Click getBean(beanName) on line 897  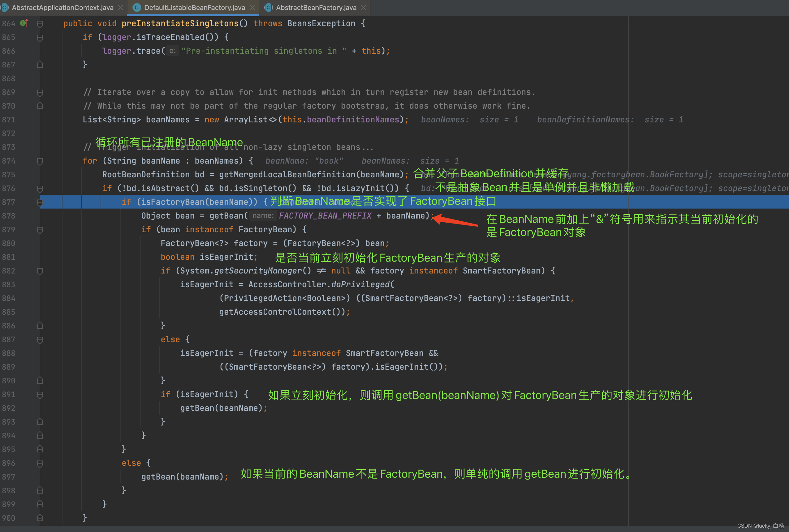tap(182, 477)
